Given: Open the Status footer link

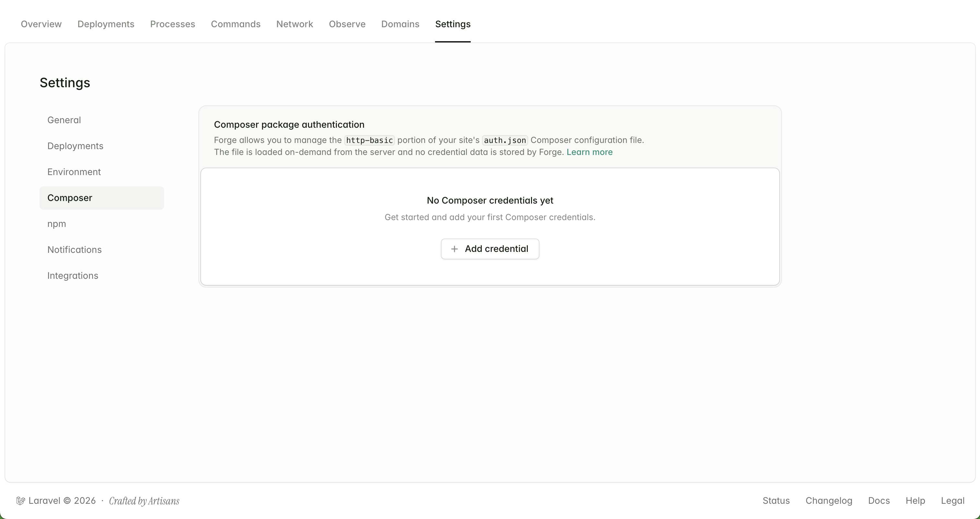Looking at the screenshot, I should 776,501.
